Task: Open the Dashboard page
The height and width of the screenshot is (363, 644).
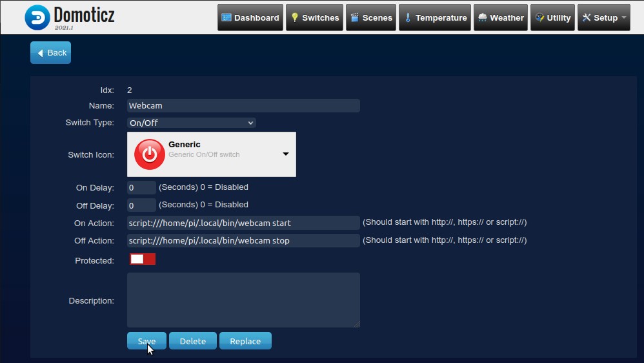Action: click(250, 17)
